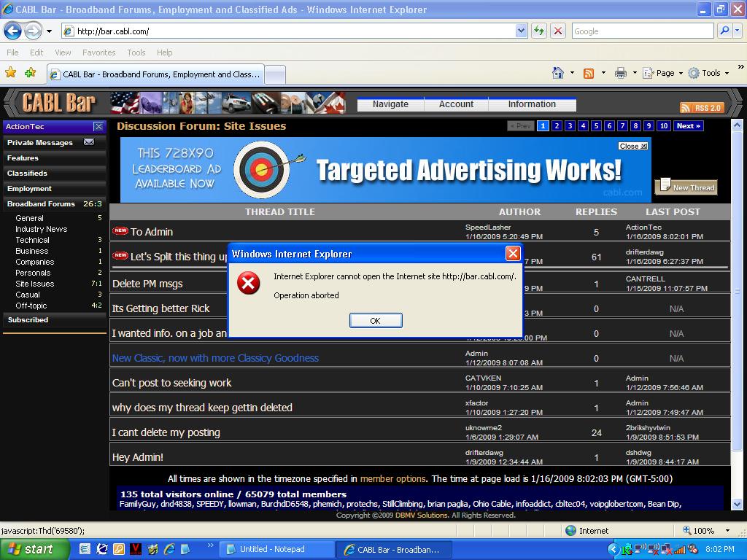This screenshot has width=747, height=560.
Task: Open the Tools menu in menu bar
Action: pyautogui.click(x=136, y=52)
